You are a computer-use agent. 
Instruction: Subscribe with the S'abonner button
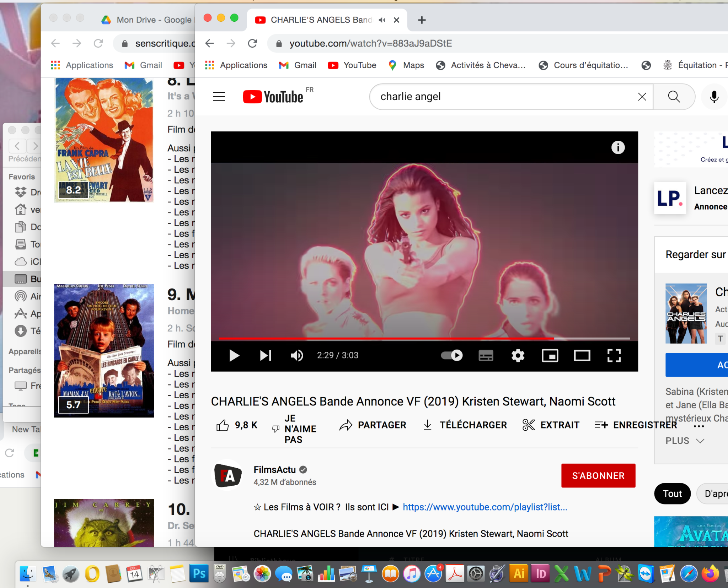pyautogui.click(x=598, y=475)
